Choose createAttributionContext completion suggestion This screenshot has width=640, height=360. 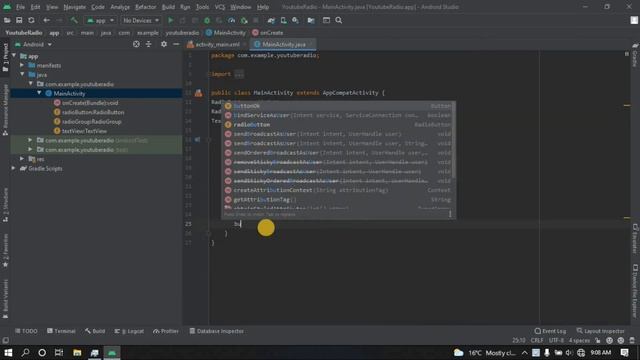pos(338,190)
